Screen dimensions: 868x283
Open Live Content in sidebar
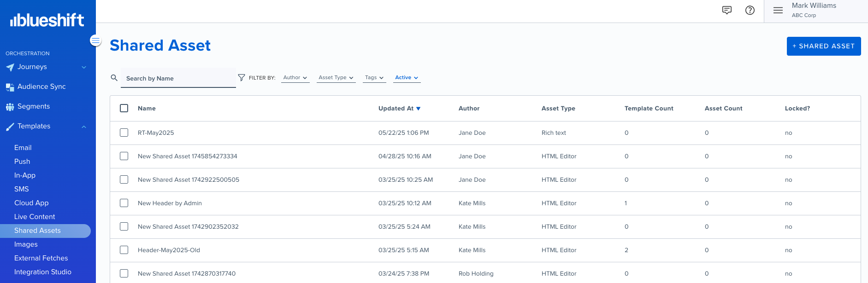point(35,217)
